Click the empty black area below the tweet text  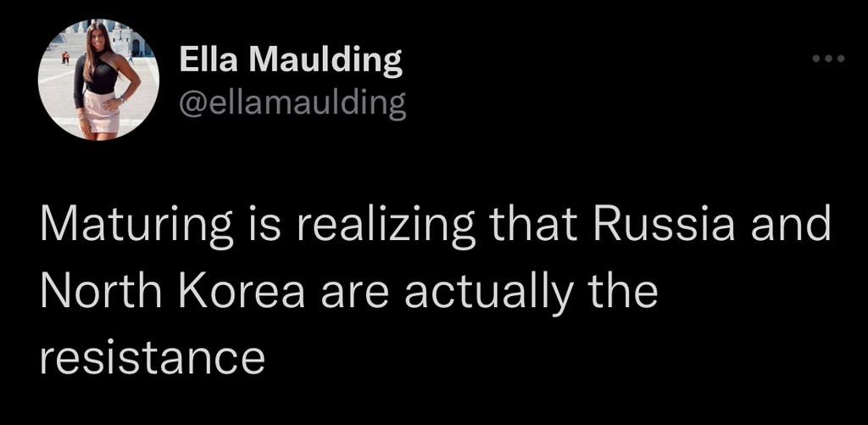pos(509,399)
